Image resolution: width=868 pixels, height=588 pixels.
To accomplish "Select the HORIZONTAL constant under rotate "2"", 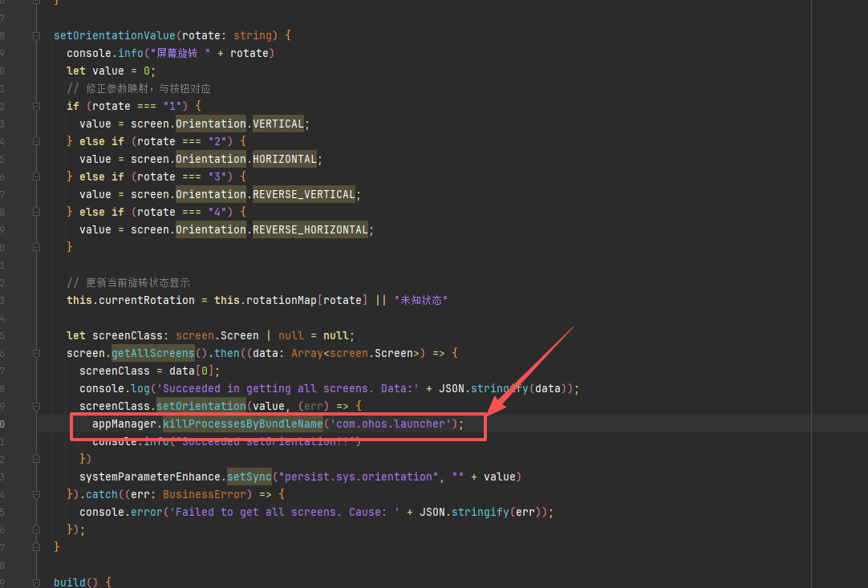I will pos(285,159).
